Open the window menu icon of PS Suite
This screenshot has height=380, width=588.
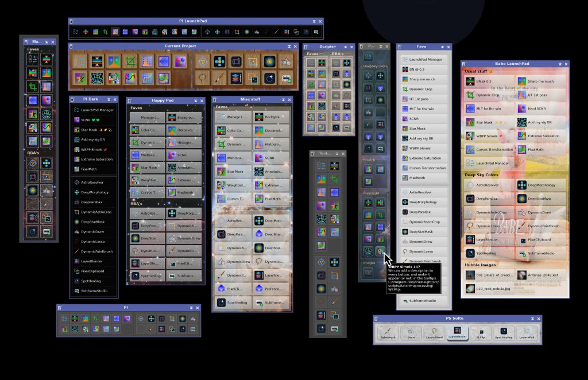click(376, 319)
